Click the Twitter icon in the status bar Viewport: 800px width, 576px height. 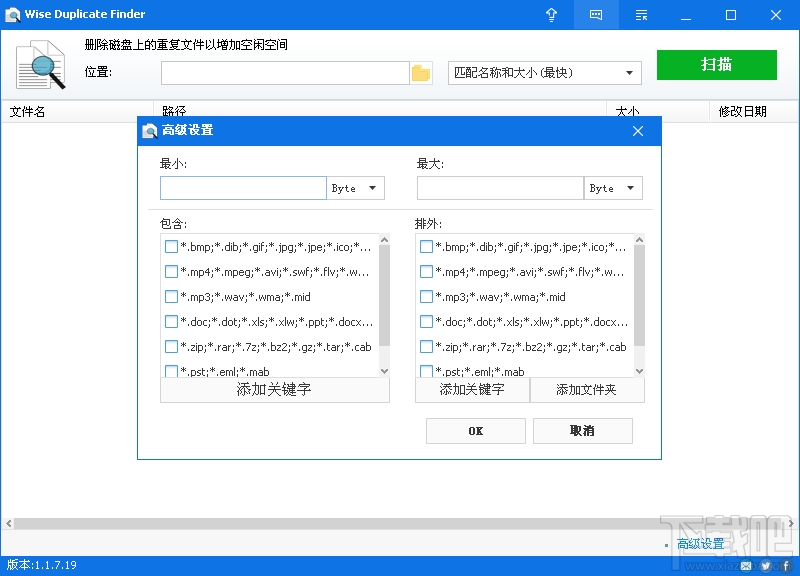click(x=766, y=565)
